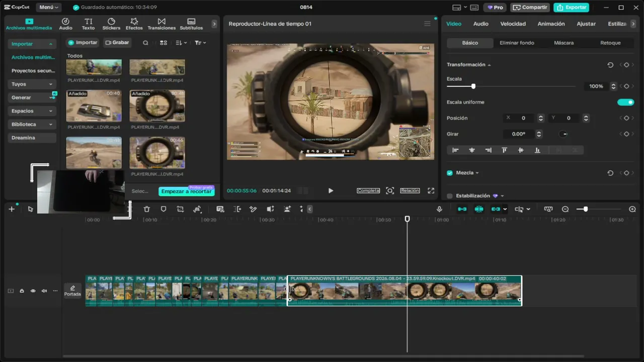Align clip left with alignment icon
This screenshot has width=644, height=362.
(455, 150)
